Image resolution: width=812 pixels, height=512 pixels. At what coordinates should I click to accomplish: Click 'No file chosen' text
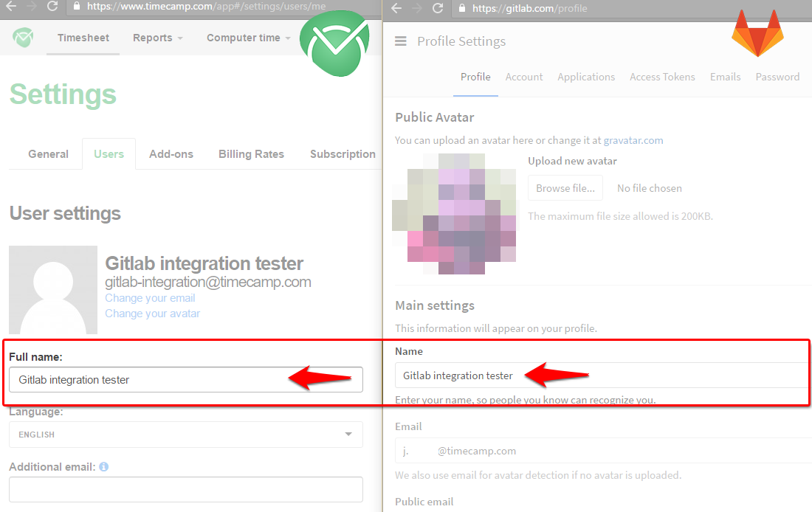[650, 188]
